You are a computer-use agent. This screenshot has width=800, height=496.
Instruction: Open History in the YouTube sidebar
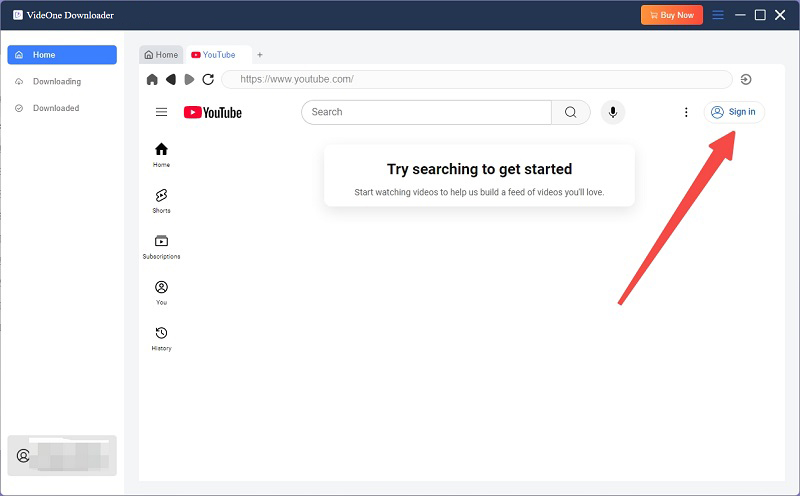tap(161, 338)
